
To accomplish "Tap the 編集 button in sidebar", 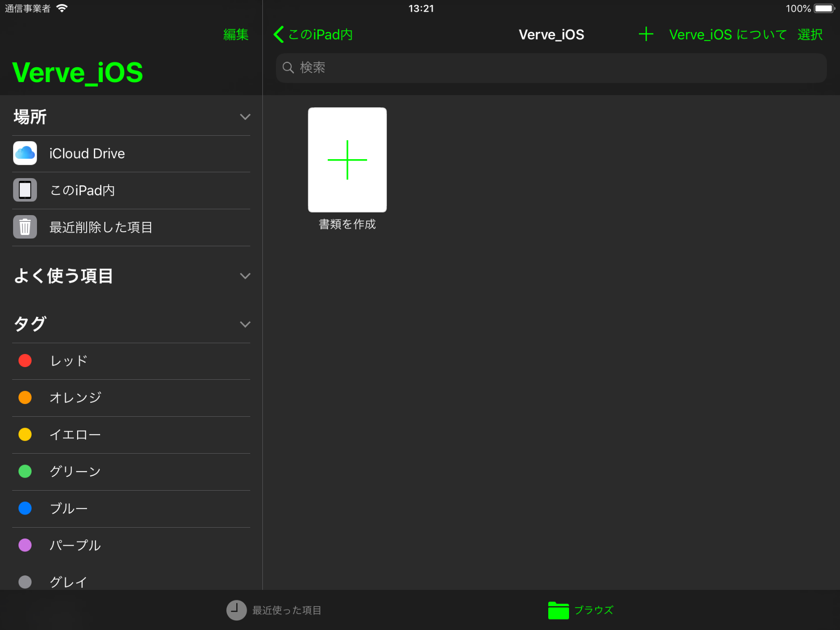I will (236, 35).
